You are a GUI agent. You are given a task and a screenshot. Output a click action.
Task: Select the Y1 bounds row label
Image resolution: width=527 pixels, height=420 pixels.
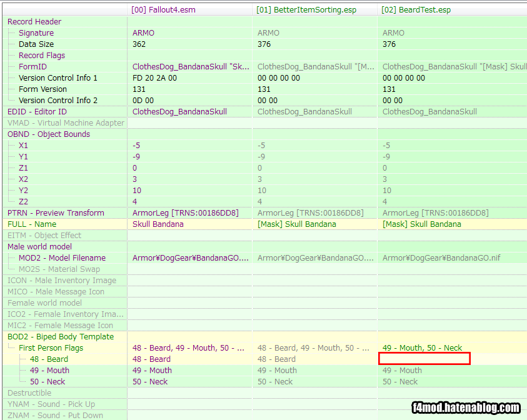pos(23,157)
